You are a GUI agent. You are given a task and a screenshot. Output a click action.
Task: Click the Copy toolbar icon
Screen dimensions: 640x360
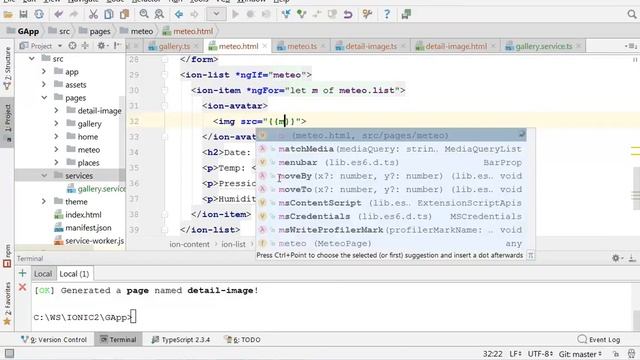(109, 15)
